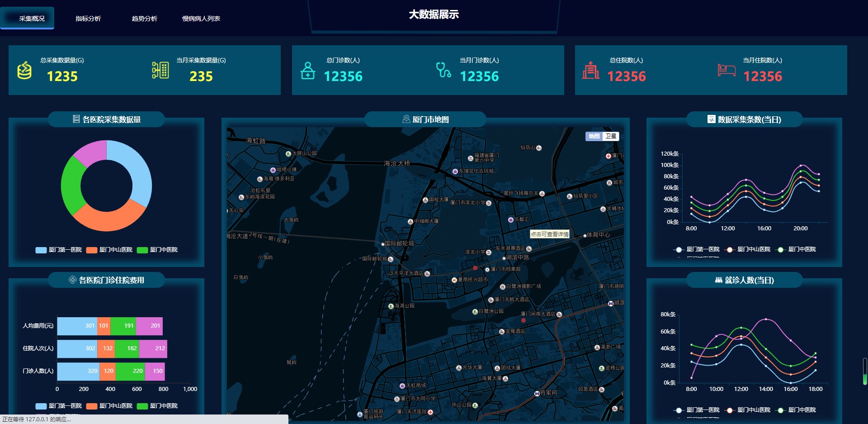Click the 仙岳山 map marker icon

[x=539, y=148]
